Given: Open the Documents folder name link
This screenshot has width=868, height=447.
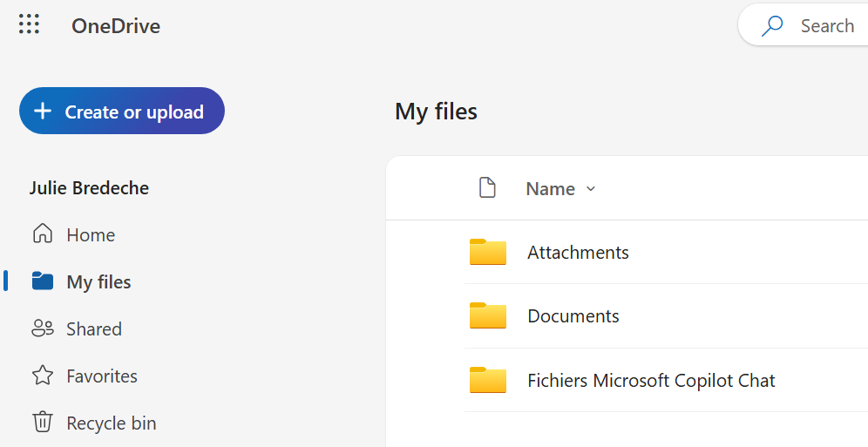Looking at the screenshot, I should coord(573,316).
